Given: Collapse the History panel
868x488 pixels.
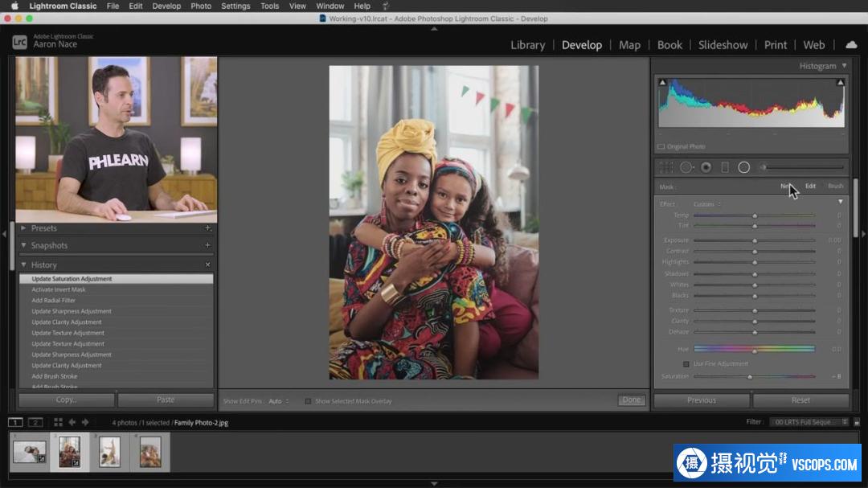Looking at the screenshot, I should pyautogui.click(x=23, y=265).
